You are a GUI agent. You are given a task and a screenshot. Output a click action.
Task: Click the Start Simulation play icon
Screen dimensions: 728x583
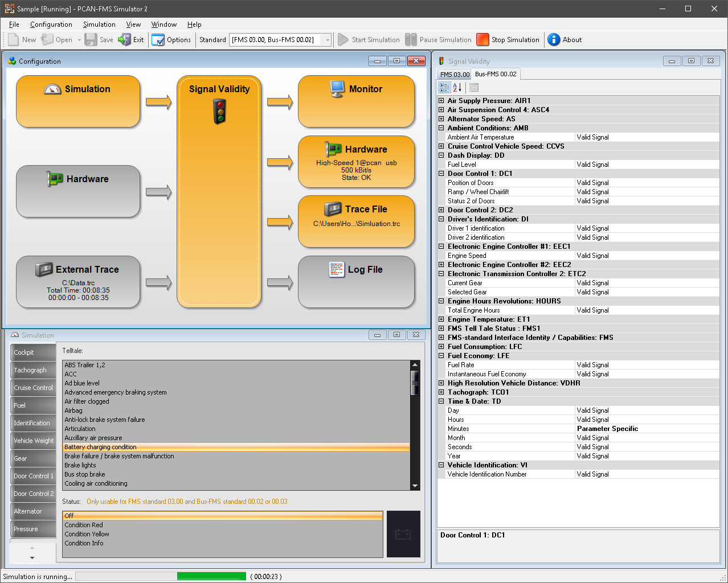[343, 40]
